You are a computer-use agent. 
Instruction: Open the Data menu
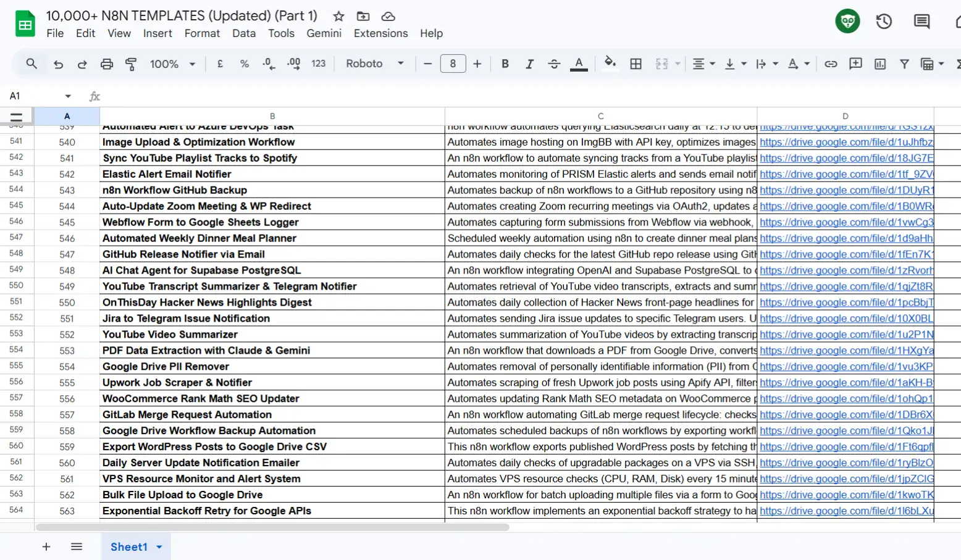[x=243, y=33]
